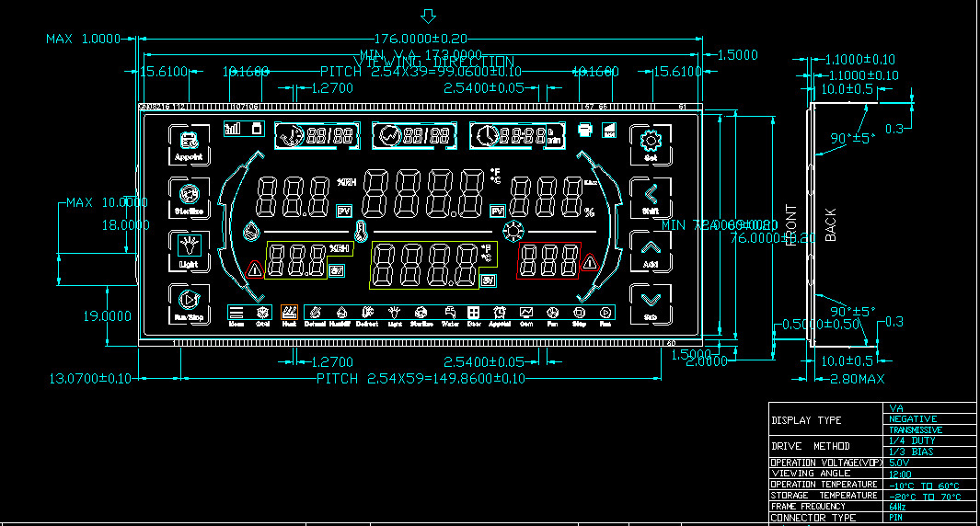
Task: Select the PITCH 2.54X39=99.0600±0.10 dimension
Action: pos(421,72)
